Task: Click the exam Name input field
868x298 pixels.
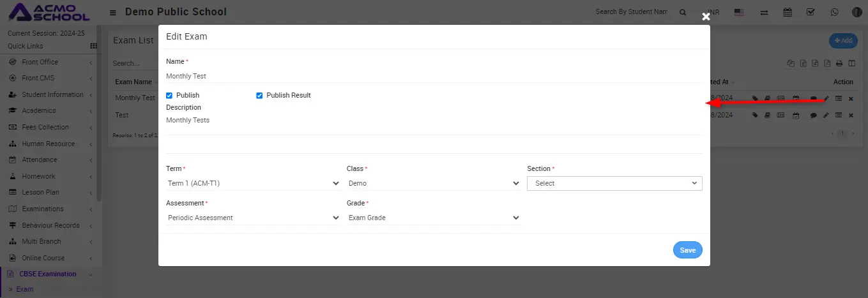Action: point(434,76)
